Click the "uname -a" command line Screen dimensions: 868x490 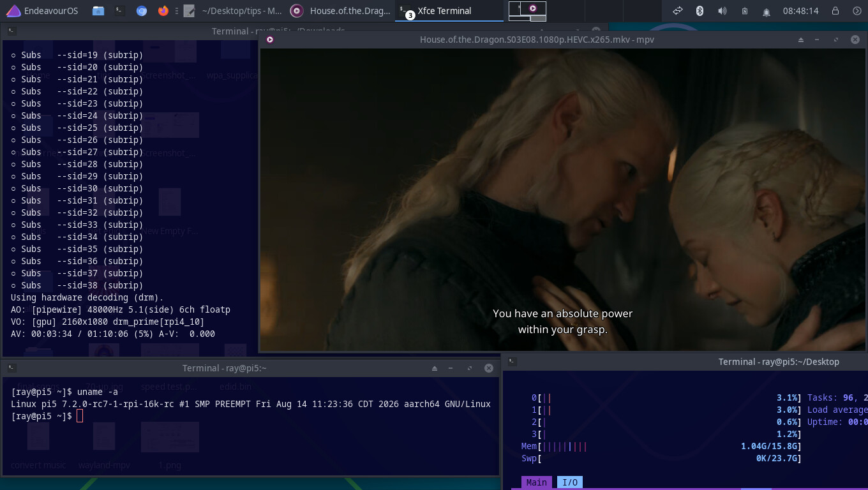[64, 392]
